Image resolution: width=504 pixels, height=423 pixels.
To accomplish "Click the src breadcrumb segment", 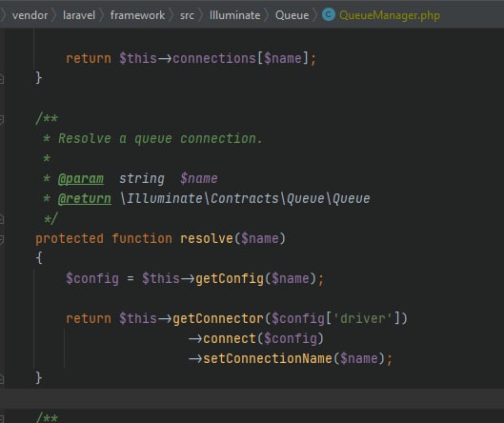I will (187, 15).
